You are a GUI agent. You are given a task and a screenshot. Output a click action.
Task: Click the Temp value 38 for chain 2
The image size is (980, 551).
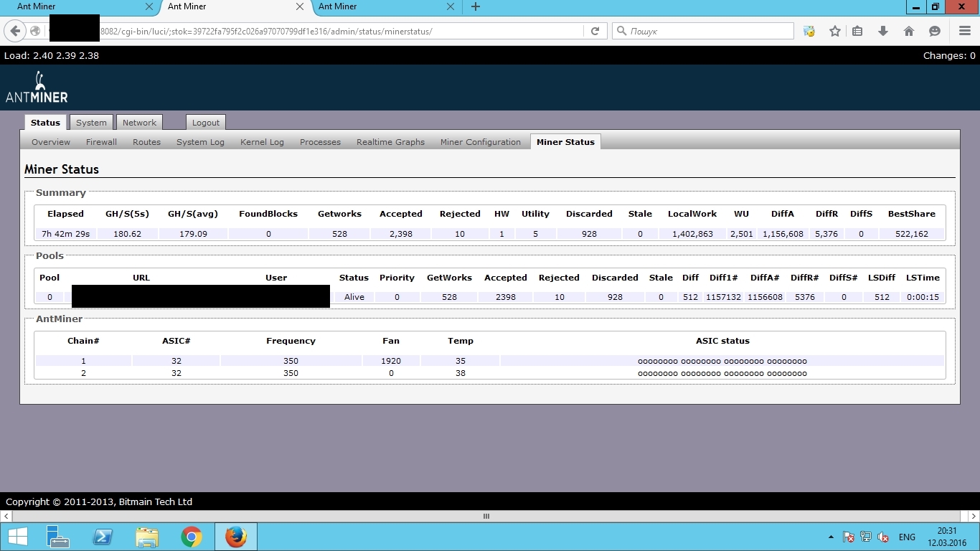460,373
